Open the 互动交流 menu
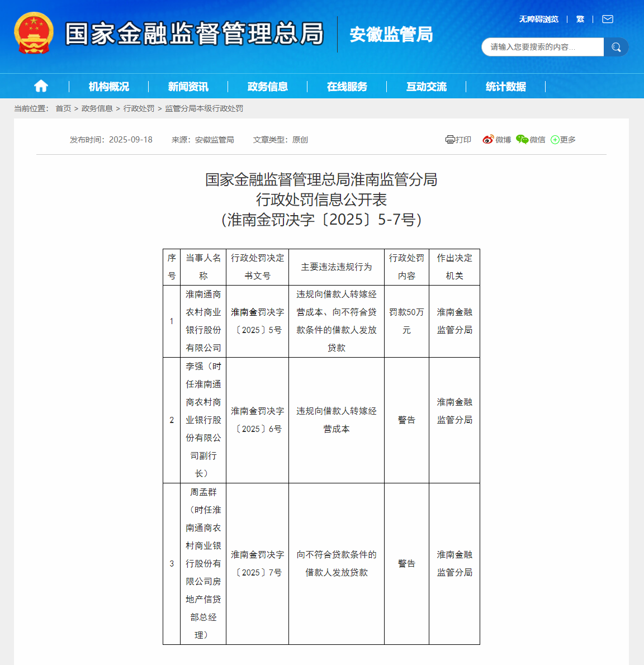The width and height of the screenshot is (644, 665). click(x=426, y=86)
